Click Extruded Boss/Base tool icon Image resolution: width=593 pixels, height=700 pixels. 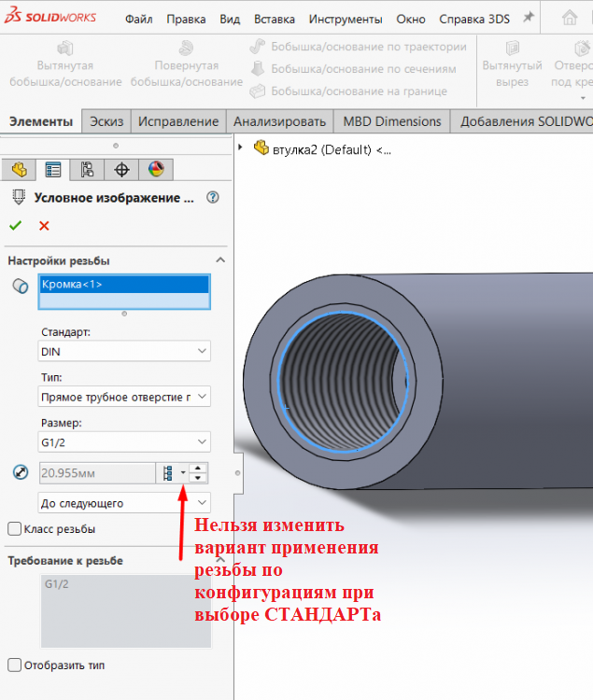65,49
